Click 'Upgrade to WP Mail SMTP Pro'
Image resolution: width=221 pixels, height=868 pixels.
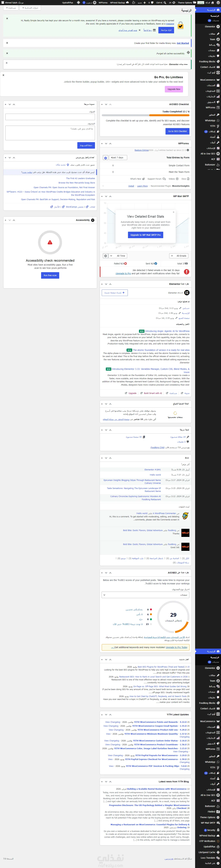click(146, 235)
